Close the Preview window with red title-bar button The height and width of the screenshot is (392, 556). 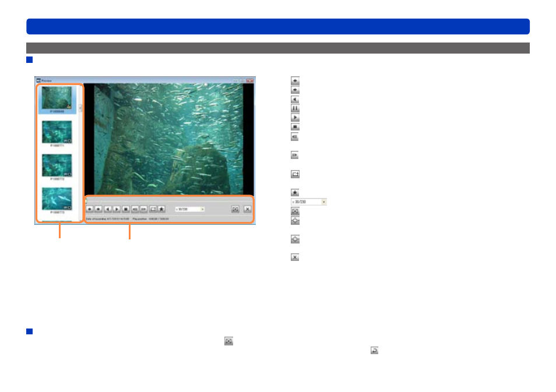[250, 80]
